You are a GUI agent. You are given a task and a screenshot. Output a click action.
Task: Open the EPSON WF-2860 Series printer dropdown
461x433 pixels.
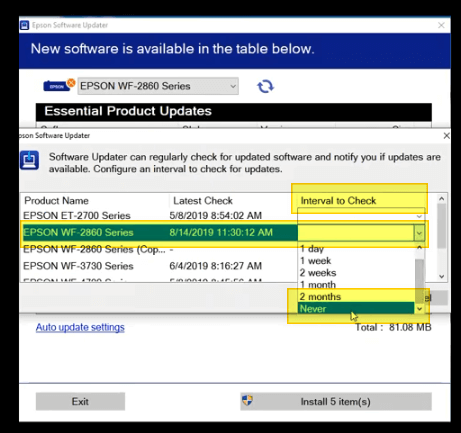(158, 86)
